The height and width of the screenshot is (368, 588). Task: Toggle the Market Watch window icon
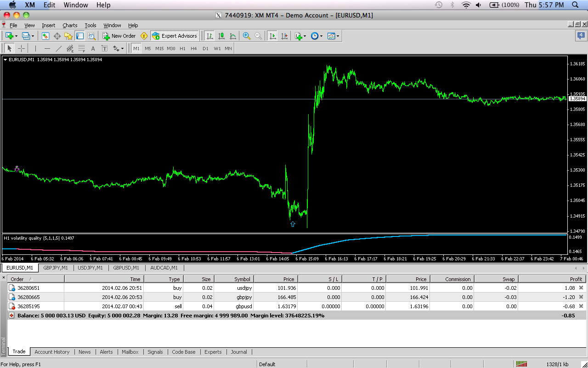[45, 36]
